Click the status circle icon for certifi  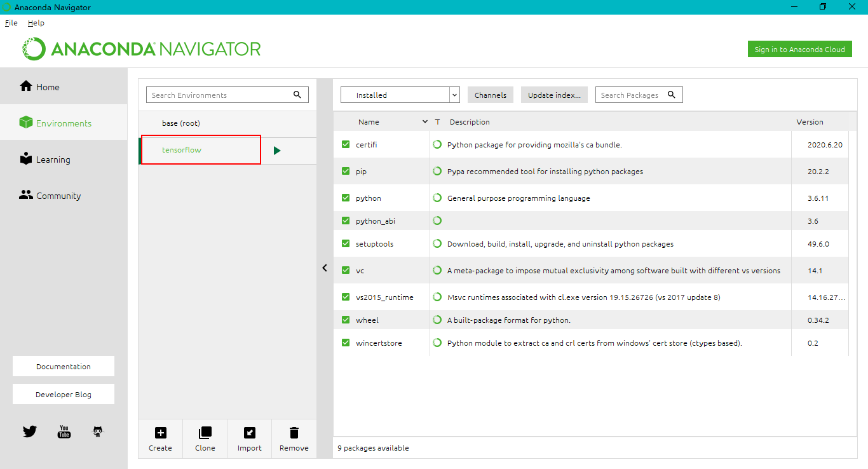[x=437, y=144]
